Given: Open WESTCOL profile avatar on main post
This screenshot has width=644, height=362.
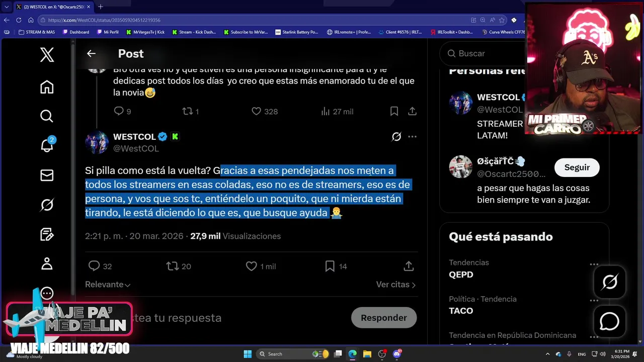Looking at the screenshot, I should 97,142.
